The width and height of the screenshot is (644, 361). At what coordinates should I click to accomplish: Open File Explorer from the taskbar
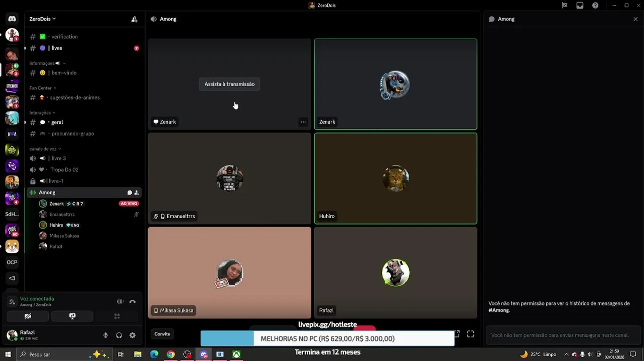coord(138,354)
